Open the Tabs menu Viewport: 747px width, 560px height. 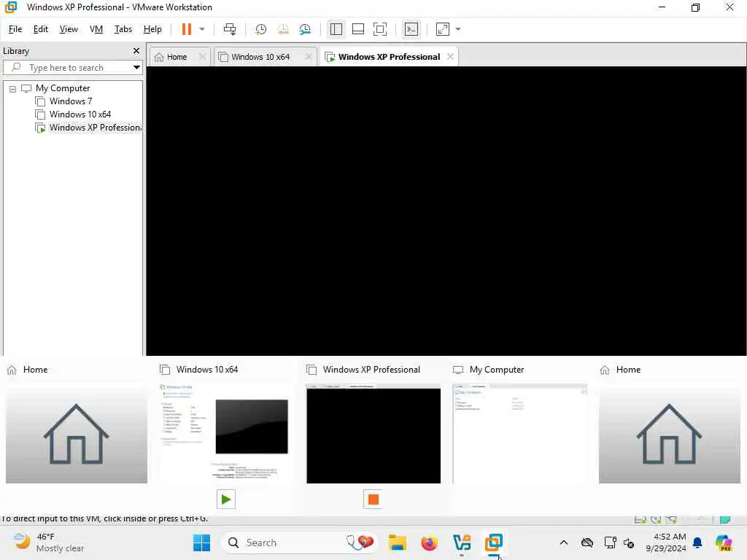pos(123,29)
